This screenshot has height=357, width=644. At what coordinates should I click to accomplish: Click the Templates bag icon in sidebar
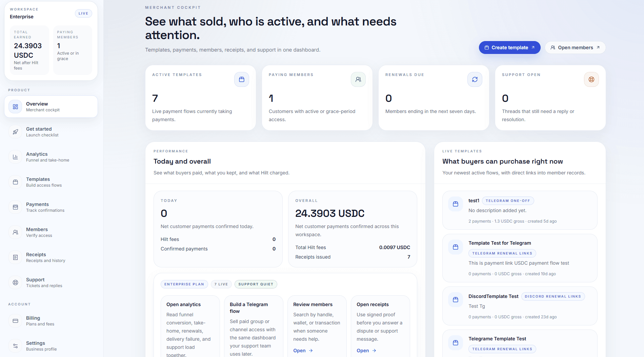[x=15, y=182]
